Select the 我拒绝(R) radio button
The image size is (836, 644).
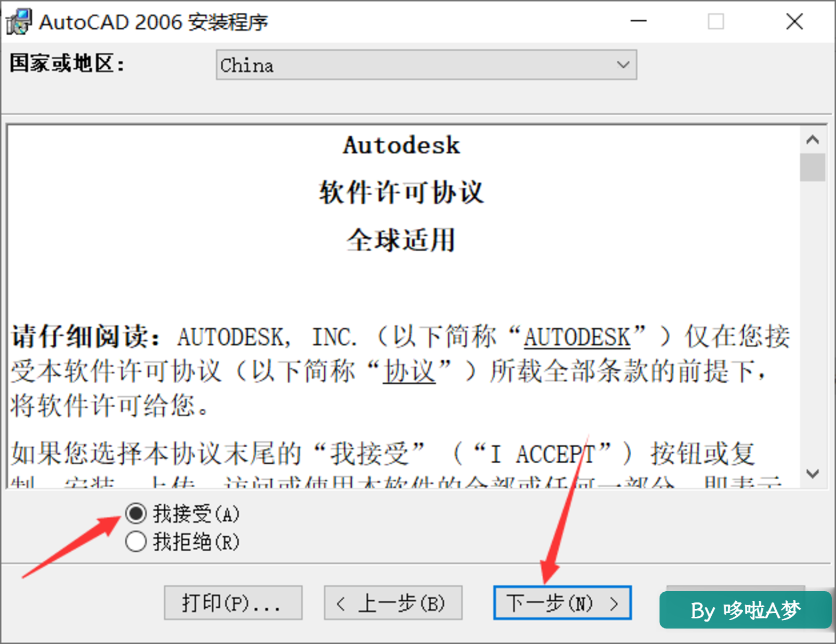coord(136,542)
